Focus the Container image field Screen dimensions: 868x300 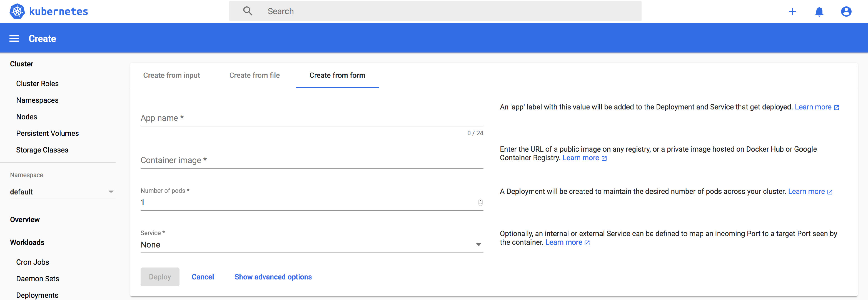tap(311, 160)
